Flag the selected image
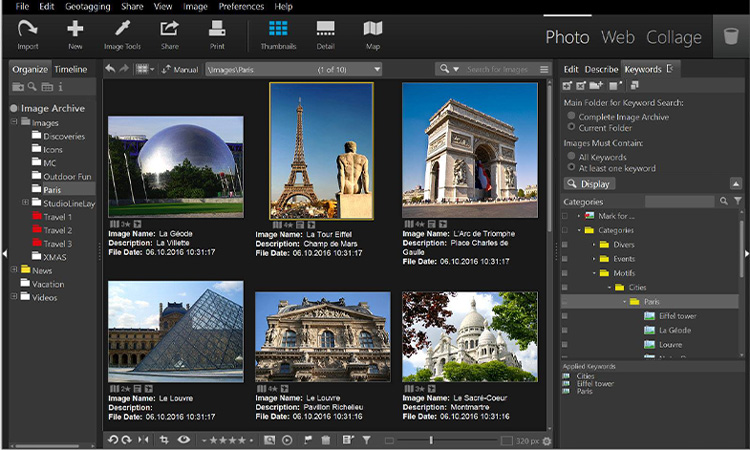The image size is (750, 450). [308, 440]
